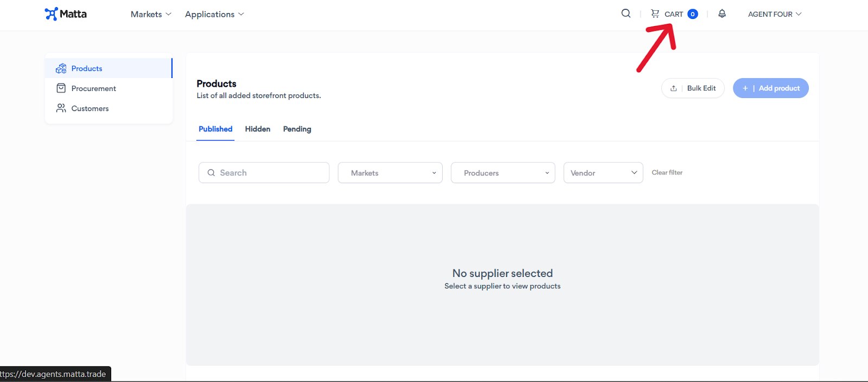Viewport: 868px width, 382px height.
Task: Click the magnifier inside the Search field
Action: click(211, 173)
